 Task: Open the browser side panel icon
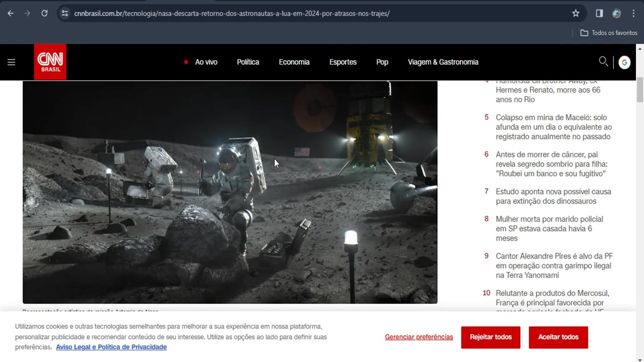tap(599, 14)
